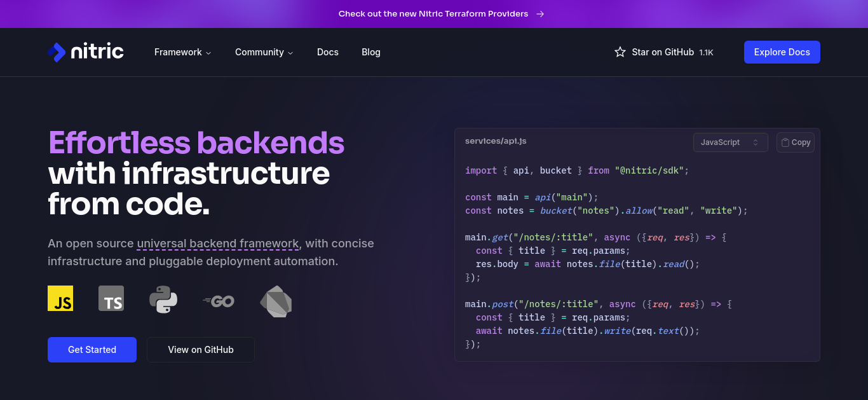Open the Community dropdown menu

(x=264, y=52)
